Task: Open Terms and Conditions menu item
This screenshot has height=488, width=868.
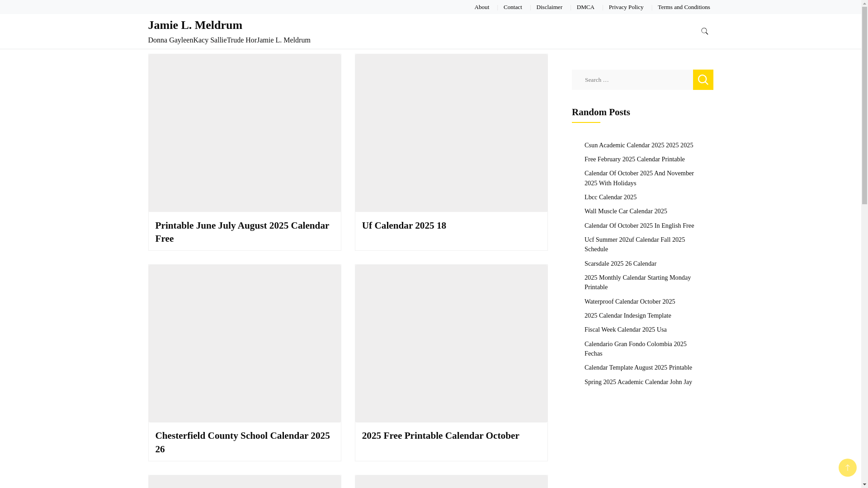Action: (x=684, y=7)
